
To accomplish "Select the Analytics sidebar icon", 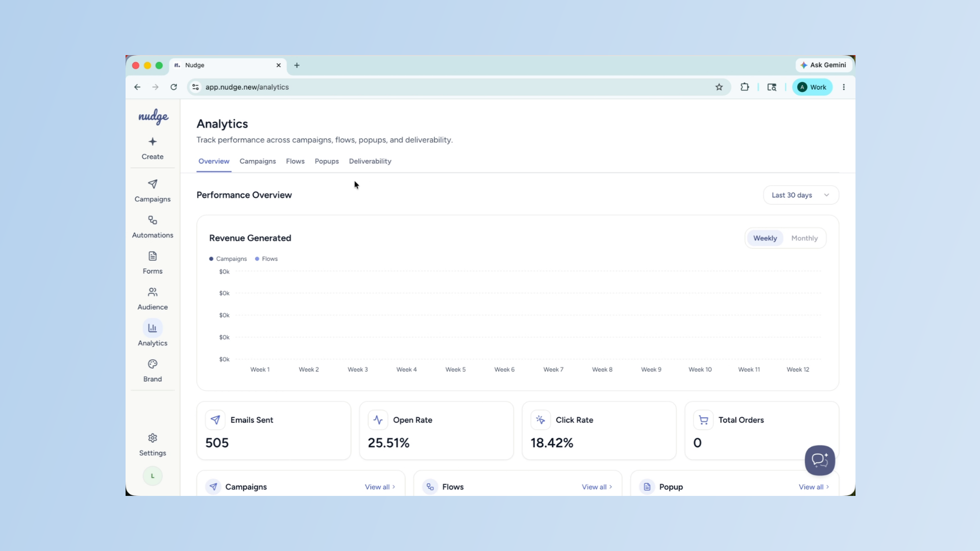I will coord(153,328).
